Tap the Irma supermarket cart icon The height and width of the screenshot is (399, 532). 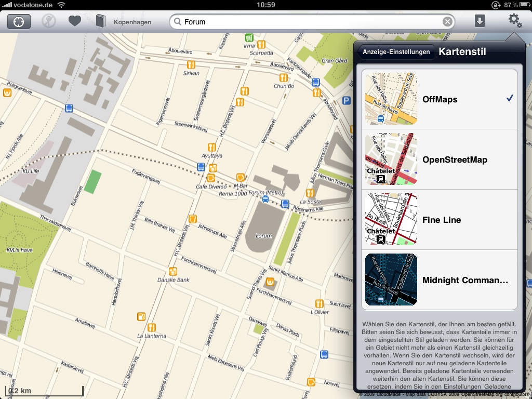click(x=249, y=38)
